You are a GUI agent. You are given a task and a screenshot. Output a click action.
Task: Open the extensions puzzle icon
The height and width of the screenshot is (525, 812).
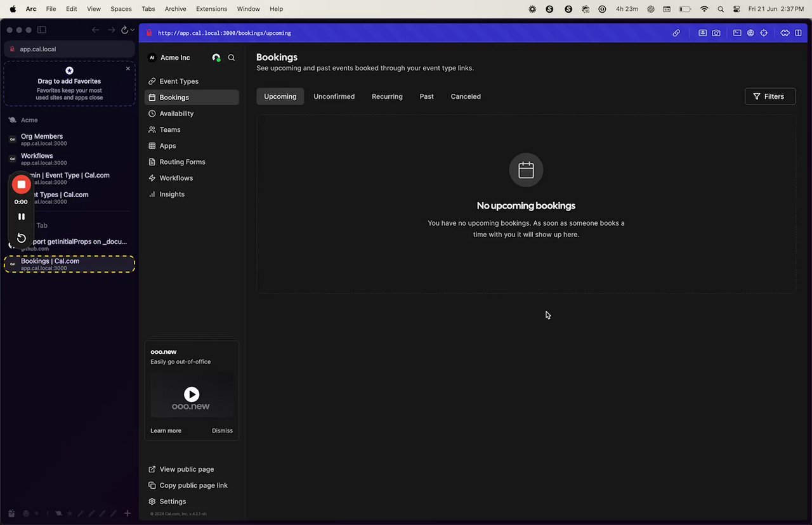(x=785, y=33)
